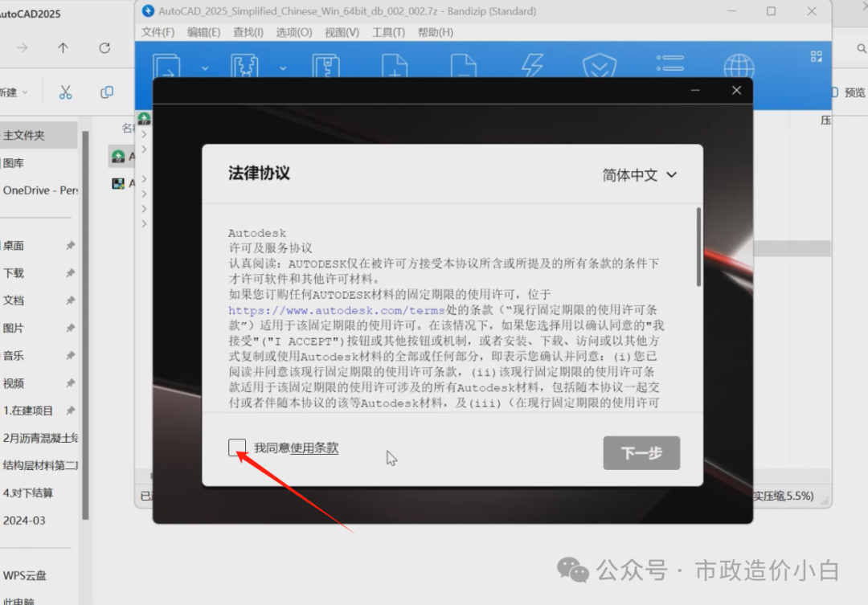The width and height of the screenshot is (868, 605).
Task: Open Bandizip 文件(F) menu
Action: (x=158, y=32)
